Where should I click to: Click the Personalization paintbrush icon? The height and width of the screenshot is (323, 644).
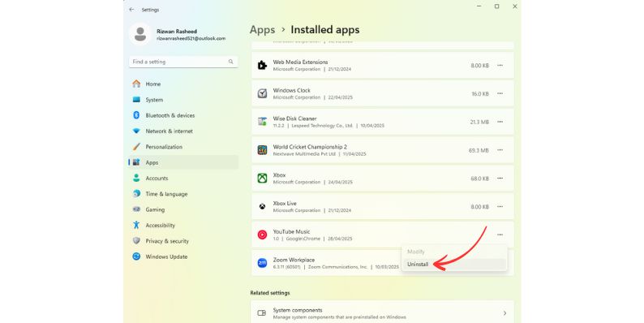pos(136,147)
